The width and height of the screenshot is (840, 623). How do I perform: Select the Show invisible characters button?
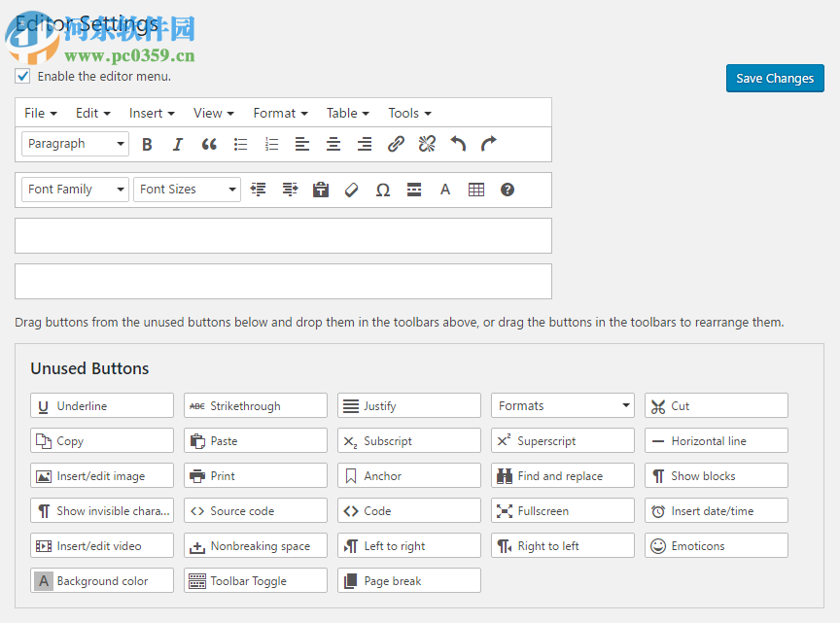(x=102, y=510)
